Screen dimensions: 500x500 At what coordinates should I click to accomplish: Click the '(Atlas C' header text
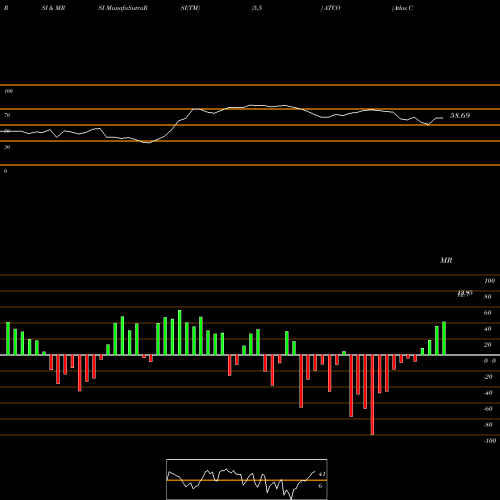pyautogui.click(x=403, y=8)
